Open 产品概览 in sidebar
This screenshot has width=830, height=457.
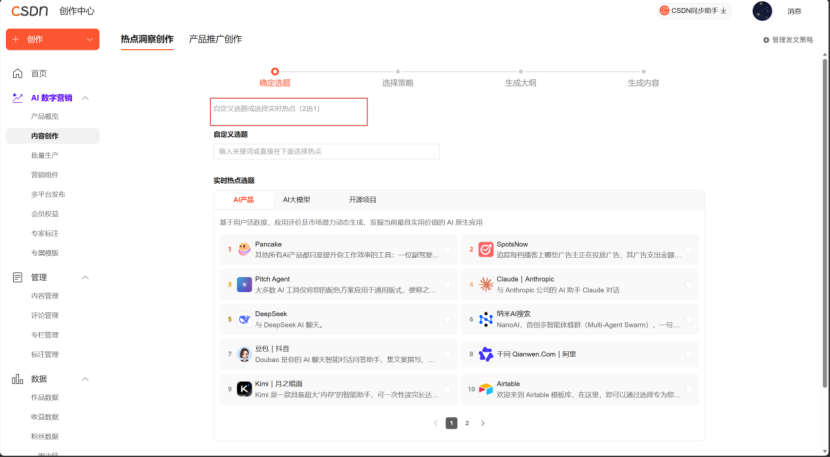coord(44,117)
